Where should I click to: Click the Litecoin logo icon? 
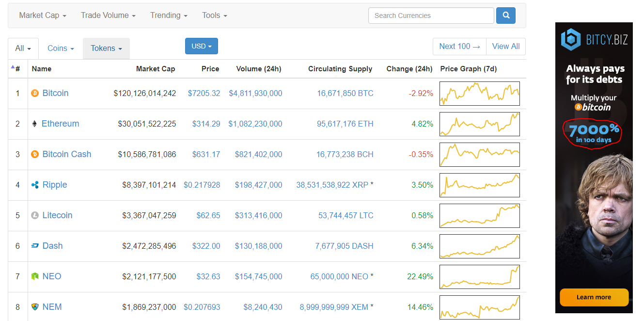click(35, 215)
